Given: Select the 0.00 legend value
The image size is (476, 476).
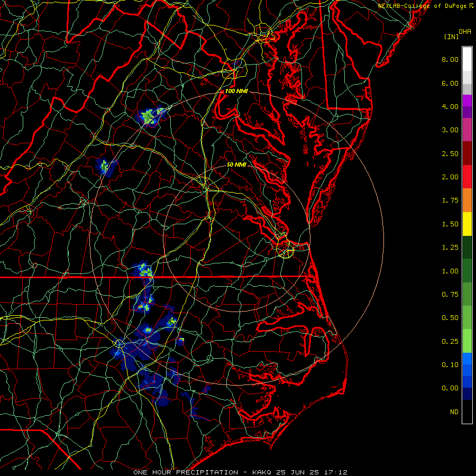Looking at the screenshot, I should click(450, 388).
